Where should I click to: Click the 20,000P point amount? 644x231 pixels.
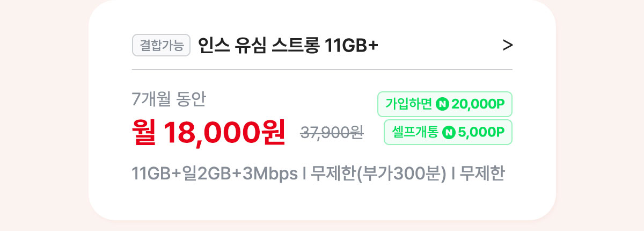click(x=479, y=104)
